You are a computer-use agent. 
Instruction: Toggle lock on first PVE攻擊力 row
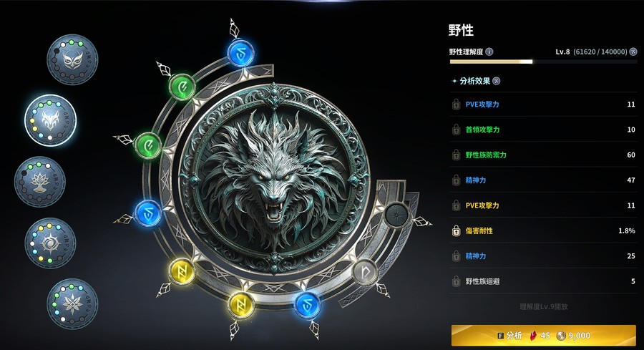[456, 104]
